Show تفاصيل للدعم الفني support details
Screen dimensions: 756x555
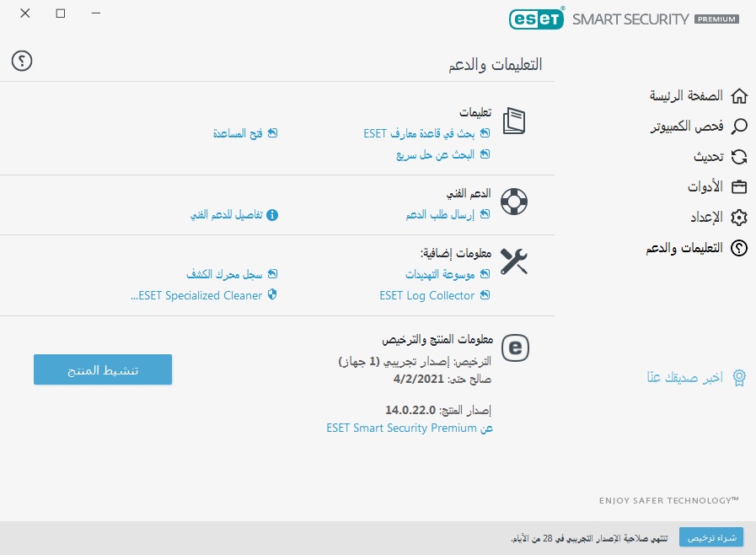(233, 215)
